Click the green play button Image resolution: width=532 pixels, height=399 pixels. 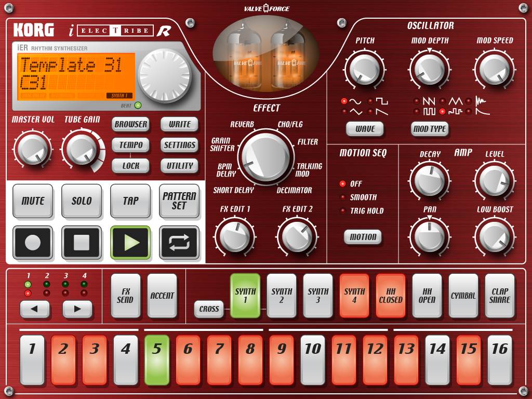pos(130,243)
